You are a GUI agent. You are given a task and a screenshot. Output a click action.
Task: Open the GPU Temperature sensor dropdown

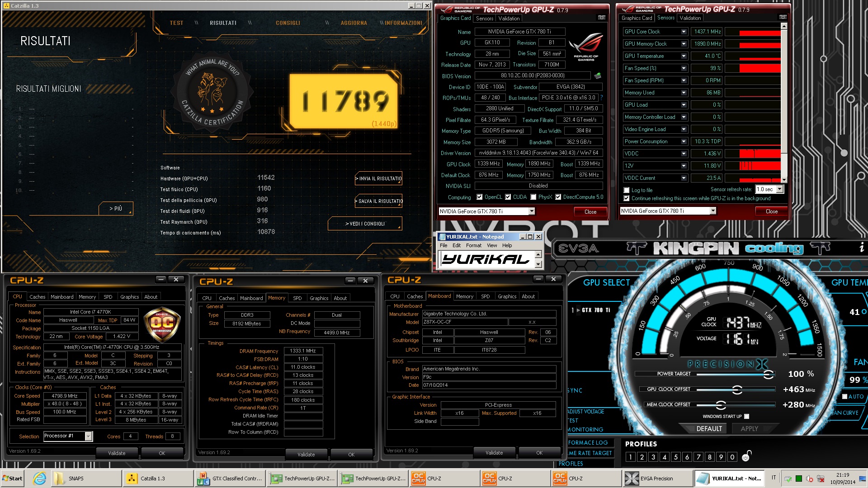(684, 56)
